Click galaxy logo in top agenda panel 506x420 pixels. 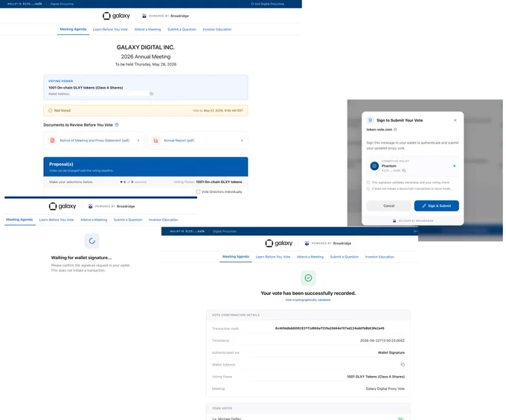click(x=116, y=16)
